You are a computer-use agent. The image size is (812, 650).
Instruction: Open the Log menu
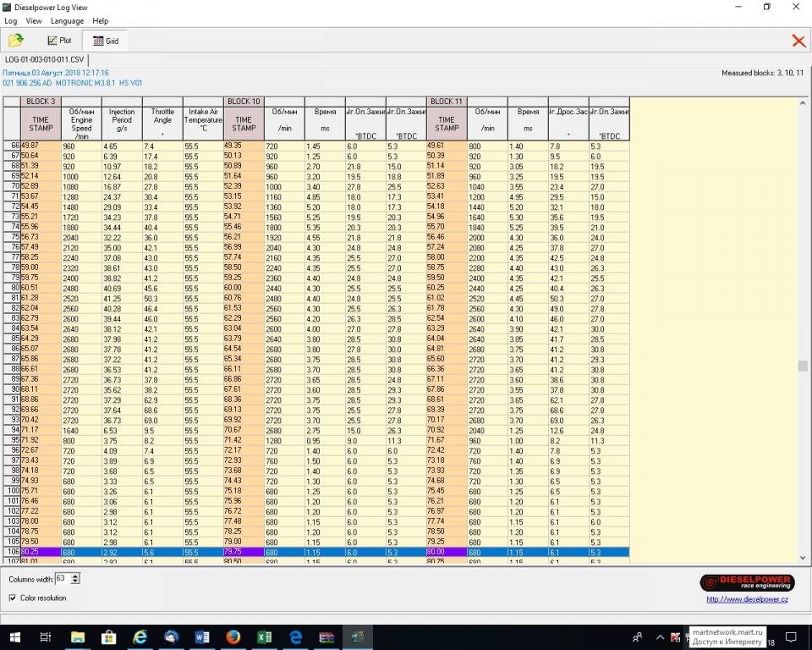tap(10, 20)
